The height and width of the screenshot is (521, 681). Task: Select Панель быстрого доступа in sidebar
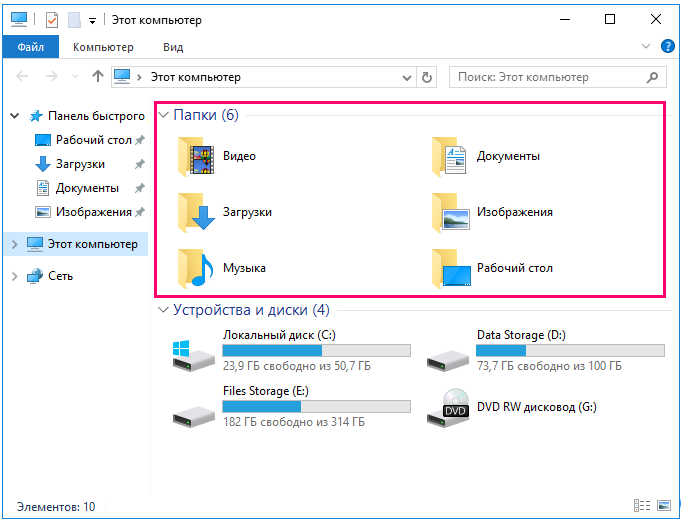[96, 116]
